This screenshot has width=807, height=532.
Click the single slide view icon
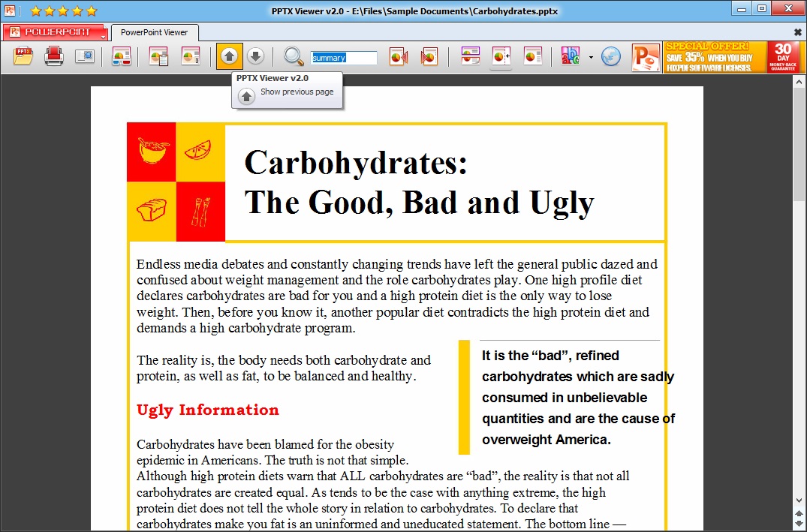(532, 56)
